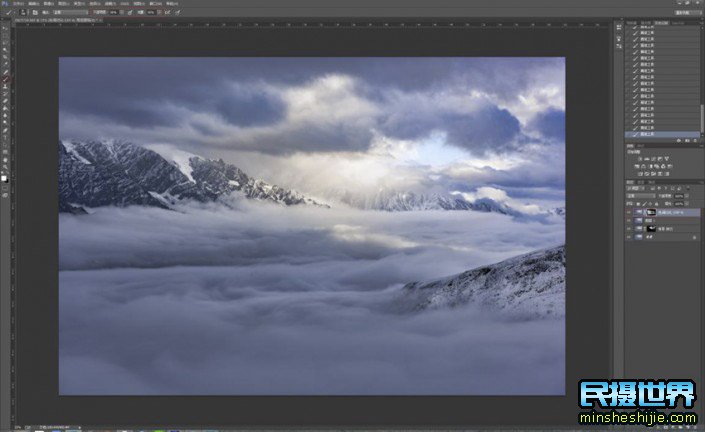The image size is (705, 432).
Task: Switch to the 路径 (Paths) tab
Action: 651,183
